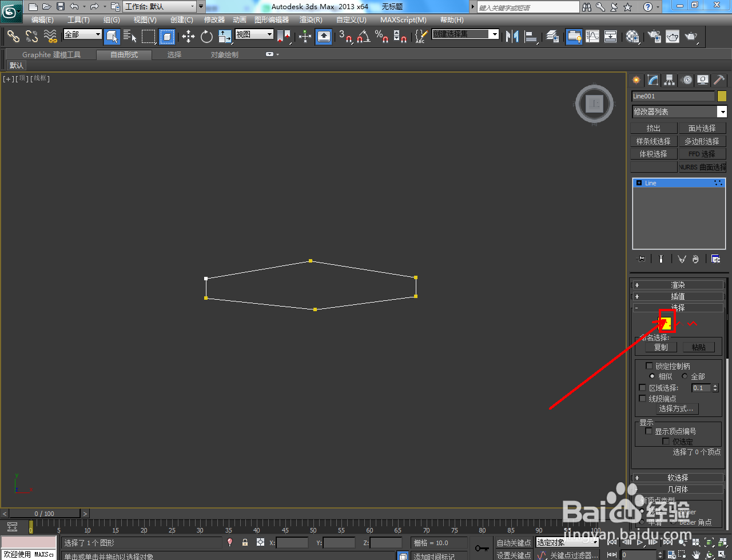
Task: Enable the 显示顶点编号 checkbox
Action: point(649,431)
